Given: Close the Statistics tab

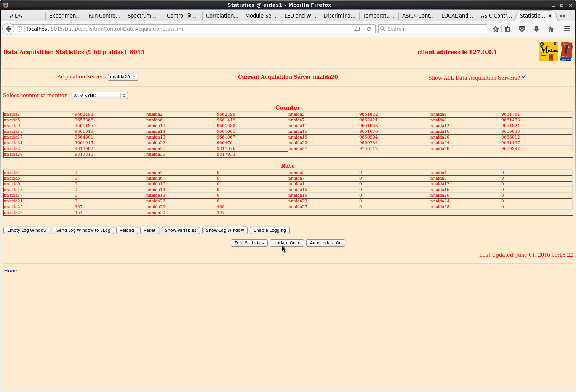Looking at the screenshot, I should click(550, 16).
